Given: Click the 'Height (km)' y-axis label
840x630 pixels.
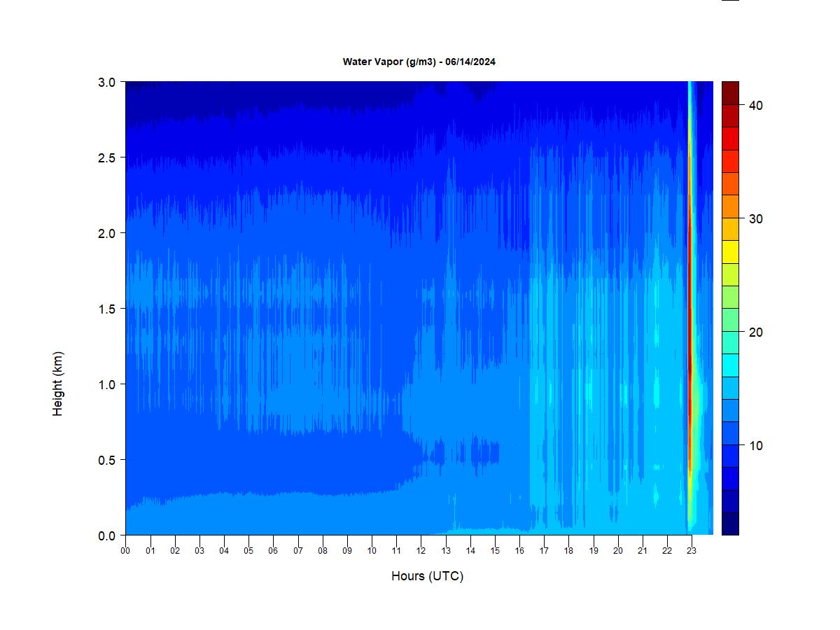Looking at the screenshot, I should (57, 384).
